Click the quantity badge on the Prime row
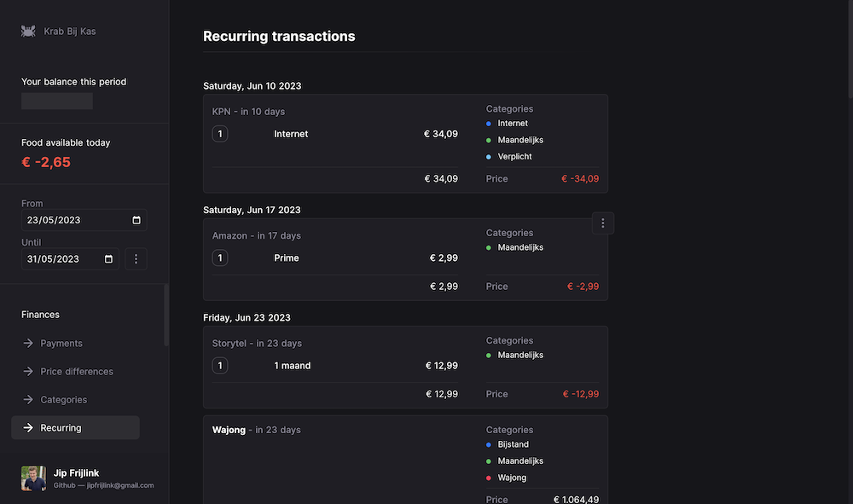This screenshot has height=504, width=853. [x=219, y=258]
